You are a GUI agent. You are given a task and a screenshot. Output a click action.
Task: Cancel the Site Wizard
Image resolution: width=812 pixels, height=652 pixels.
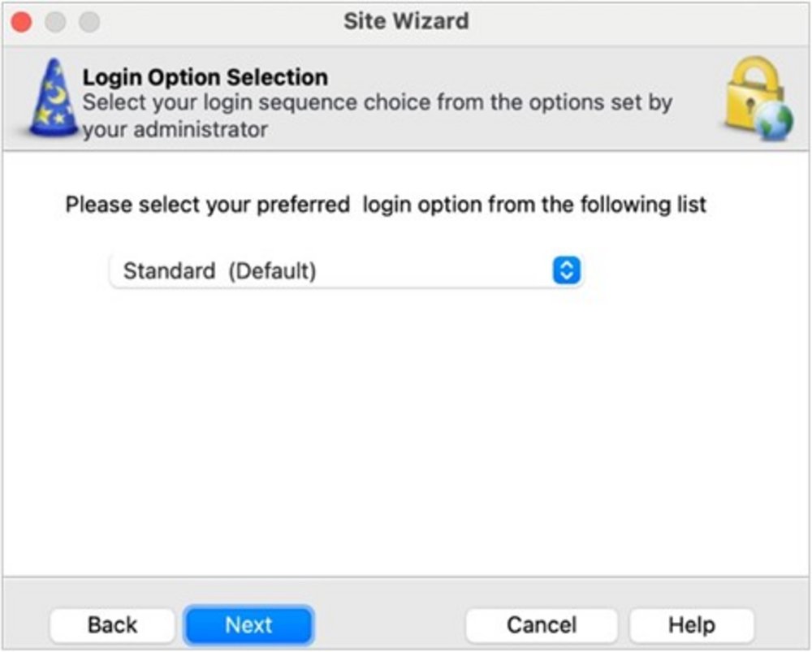(541, 624)
